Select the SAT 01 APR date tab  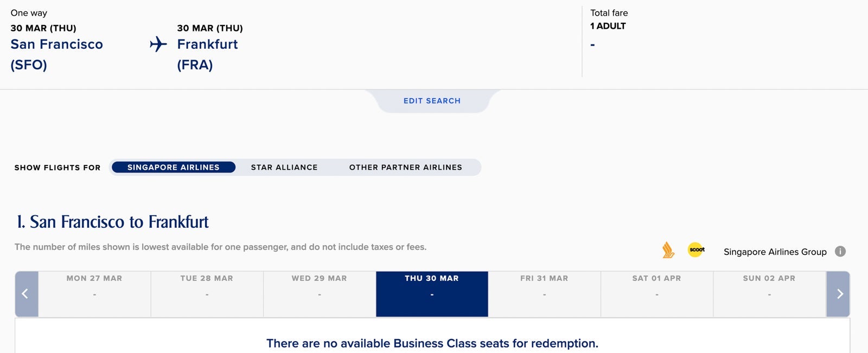point(656,293)
